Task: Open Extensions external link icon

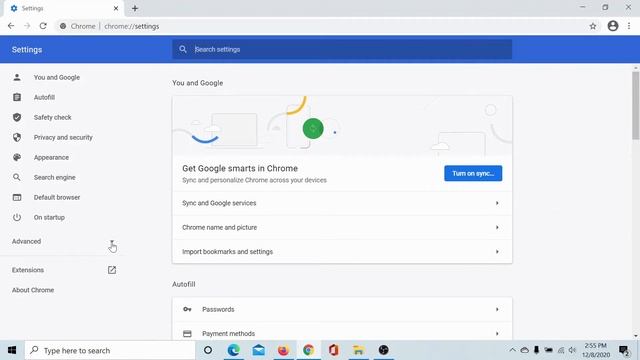Action: tap(112, 270)
